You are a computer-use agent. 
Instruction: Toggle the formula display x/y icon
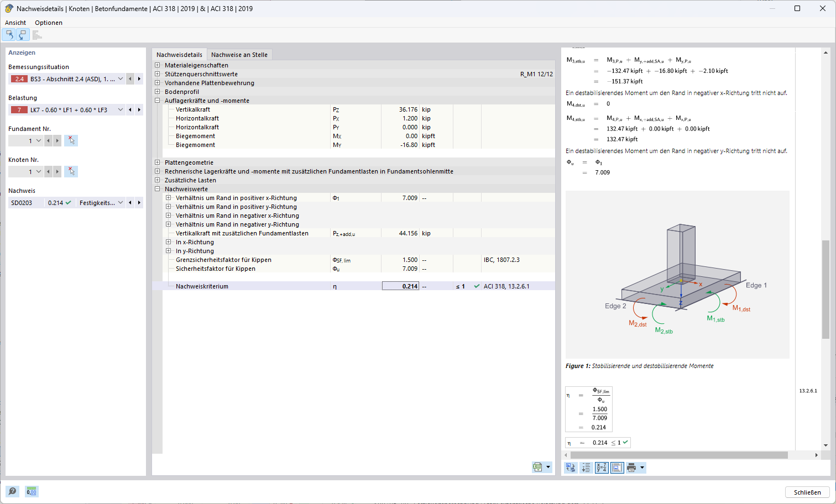(x=602, y=467)
